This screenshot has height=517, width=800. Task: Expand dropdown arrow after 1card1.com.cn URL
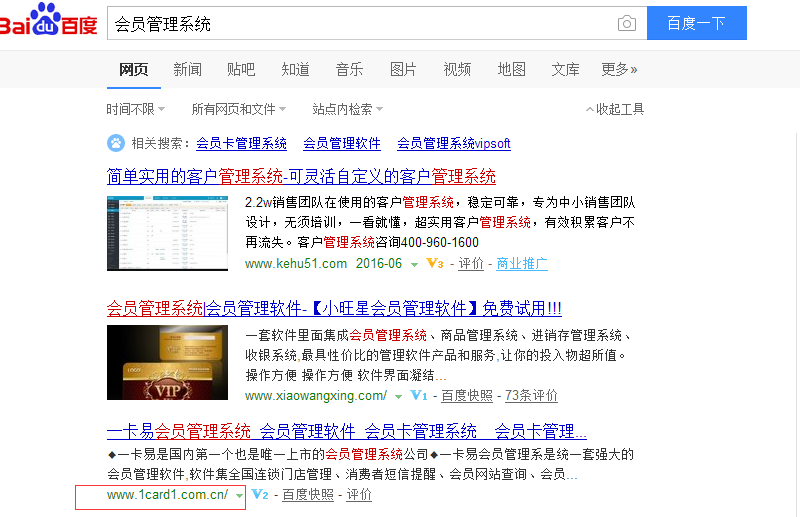point(239,496)
